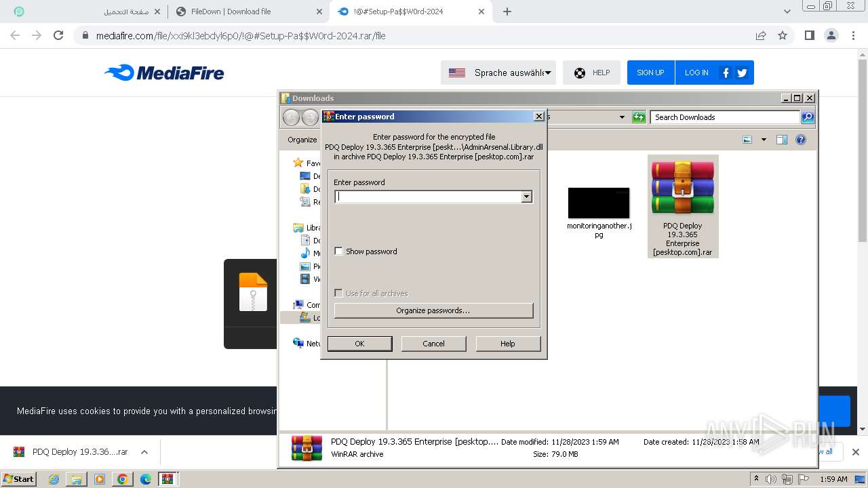The height and width of the screenshot is (488, 868).
Task: Go to MediaFire home via logo
Action: [164, 73]
